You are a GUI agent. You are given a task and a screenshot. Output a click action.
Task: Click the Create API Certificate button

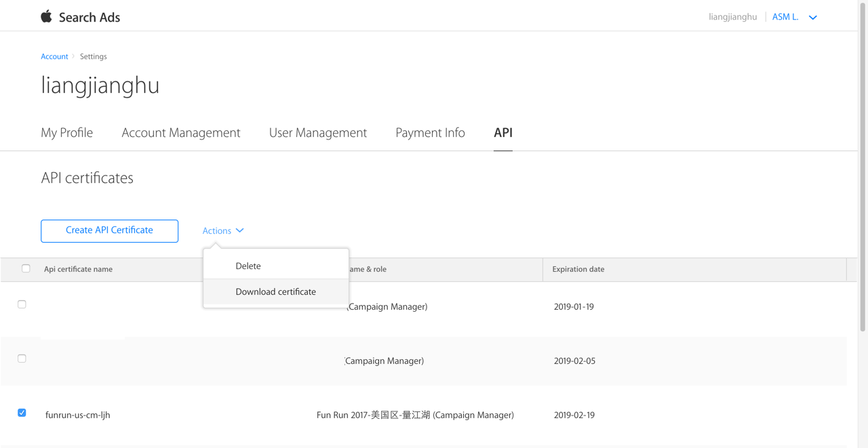pyautogui.click(x=109, y=230)
